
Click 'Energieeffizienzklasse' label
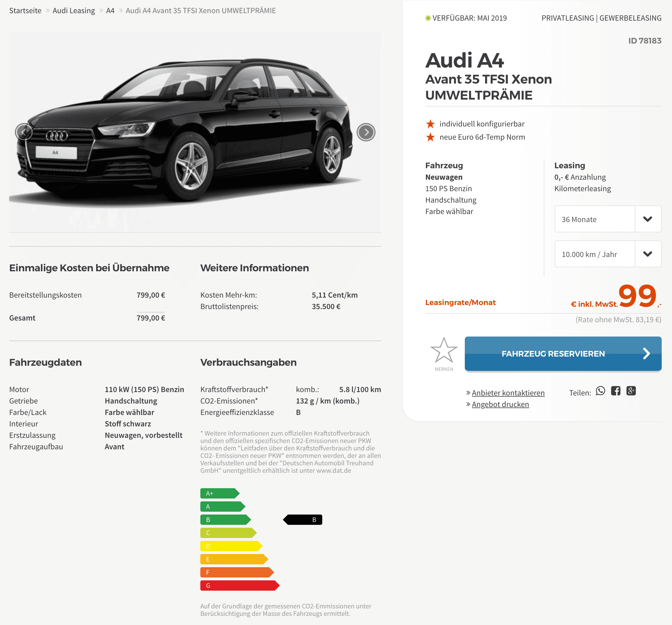coord(237,412)
